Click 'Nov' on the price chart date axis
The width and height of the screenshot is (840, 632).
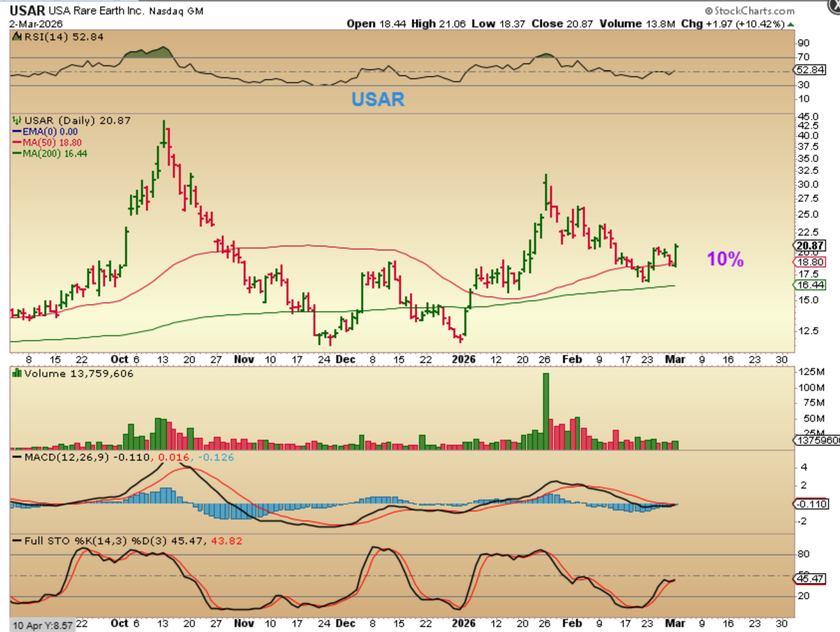click(x=244, y=360)
